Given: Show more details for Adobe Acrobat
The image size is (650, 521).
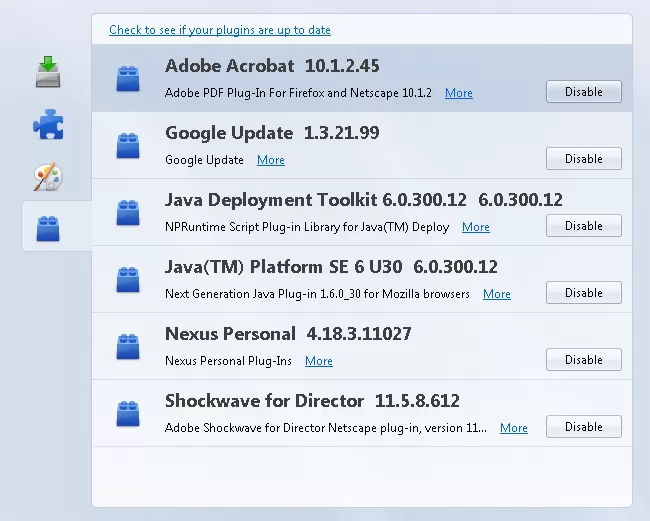Looking at the screenshot, I should coord(459,93).
